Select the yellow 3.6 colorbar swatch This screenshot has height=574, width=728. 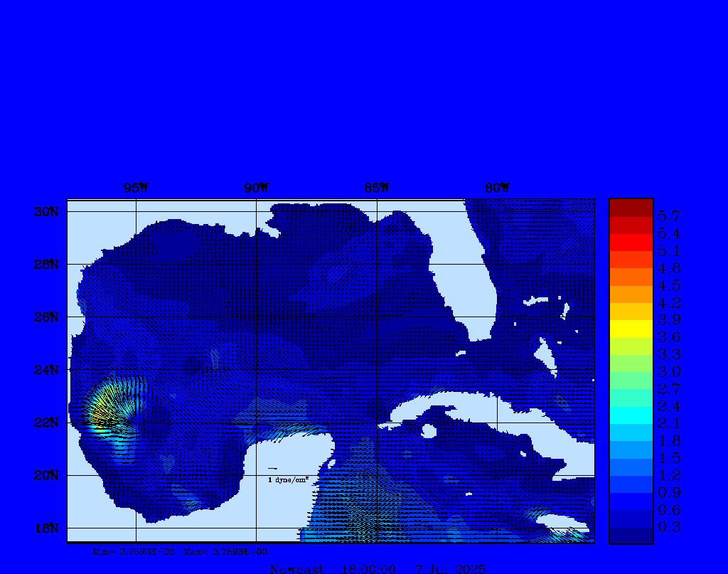pos(631,329)
